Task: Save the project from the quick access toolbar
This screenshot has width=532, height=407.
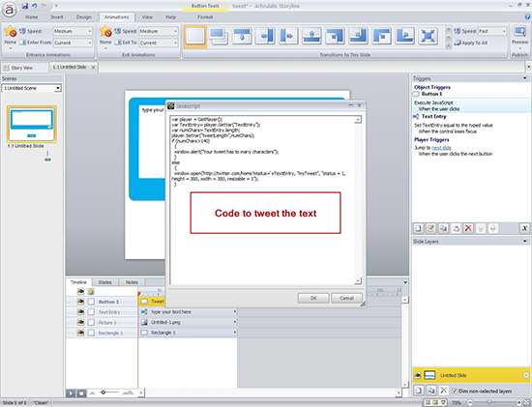Action: click(25, 6)
